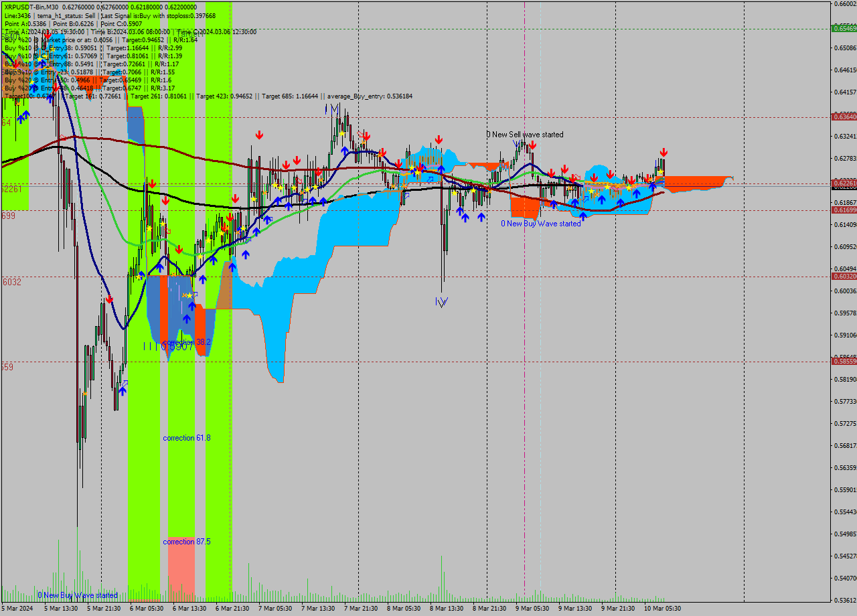The width and height of the screenshot is (857, 616).
Task: Click the 'Time A:2024.03.05 19:30:00' line
Action: [x=44, y=31]
